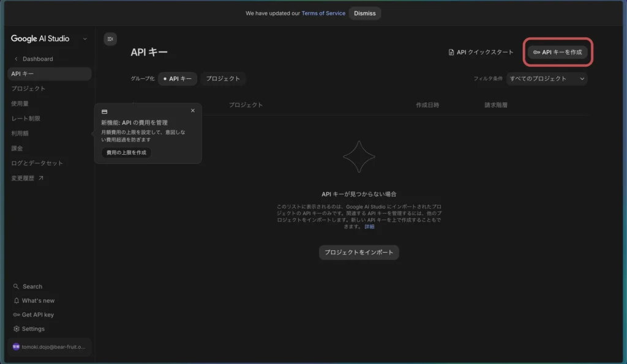
Task: Click the four-point star icon in the empty state
Action: (x=359, y=157)
